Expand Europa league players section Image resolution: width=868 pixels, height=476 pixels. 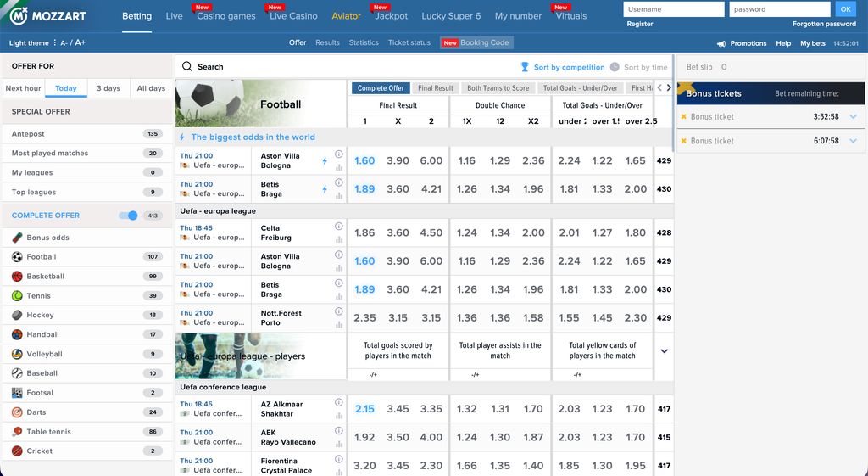coord(665,350)
